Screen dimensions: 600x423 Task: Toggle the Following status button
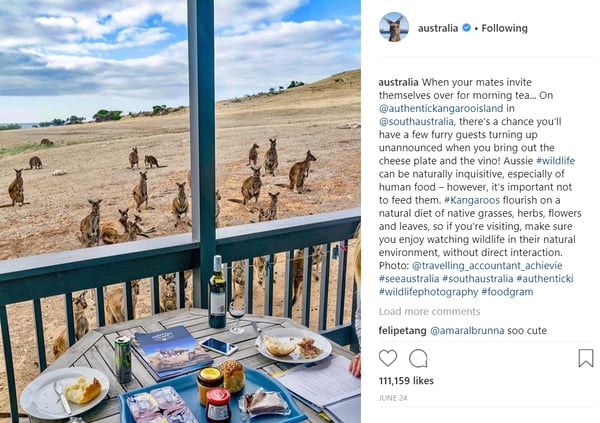504,28
